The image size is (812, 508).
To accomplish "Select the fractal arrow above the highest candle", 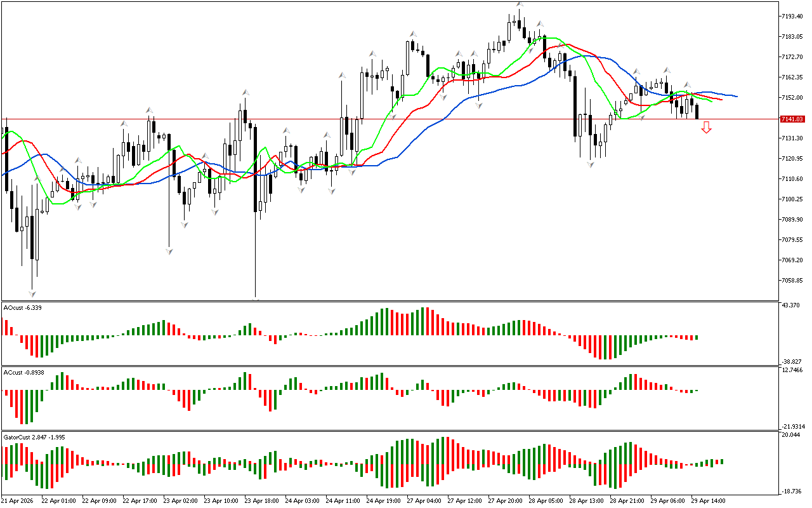I will point(520,4).
